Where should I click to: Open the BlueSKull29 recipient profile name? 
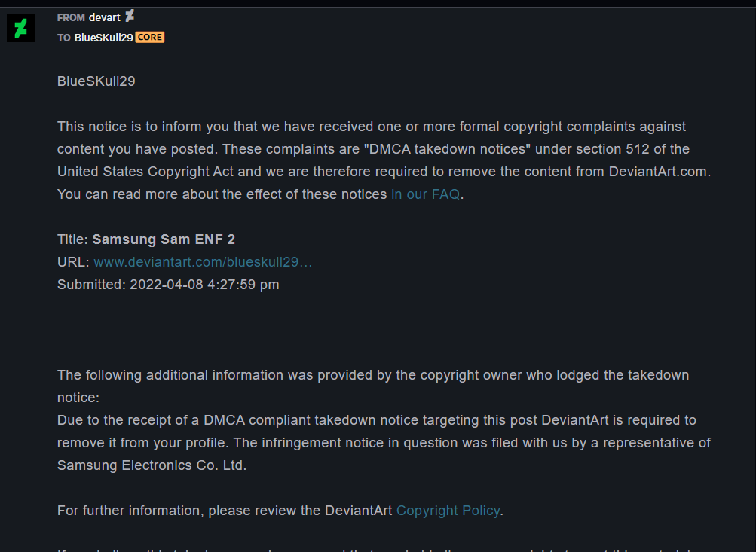click(x=104, y=38)
